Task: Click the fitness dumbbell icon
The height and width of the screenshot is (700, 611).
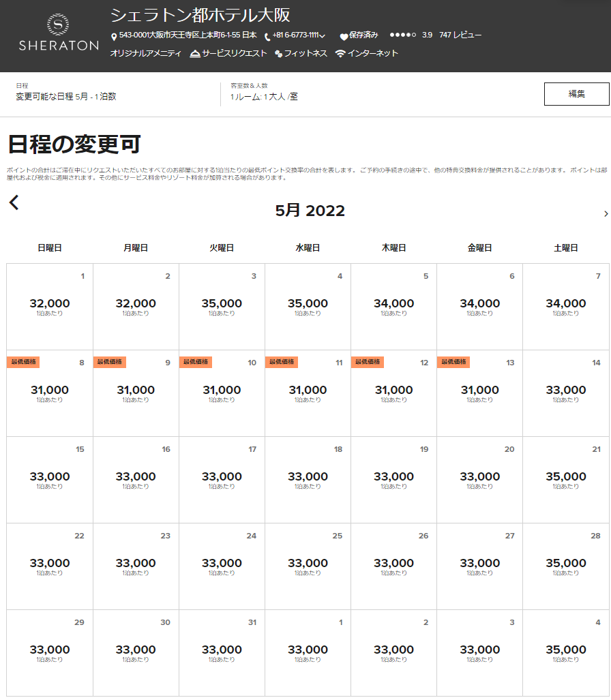Action: click(278, 54)
